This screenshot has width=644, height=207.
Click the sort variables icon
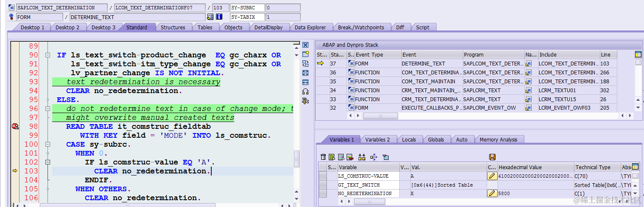coord(362,157)
